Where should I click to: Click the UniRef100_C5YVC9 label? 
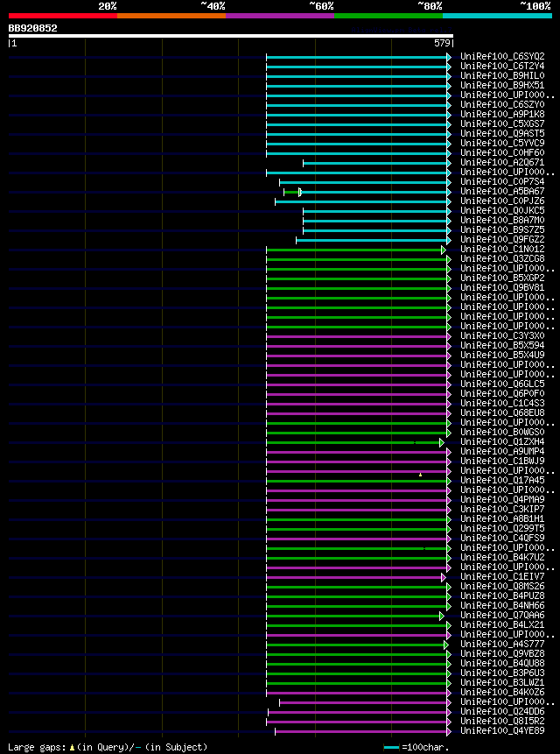coord(502,144)
